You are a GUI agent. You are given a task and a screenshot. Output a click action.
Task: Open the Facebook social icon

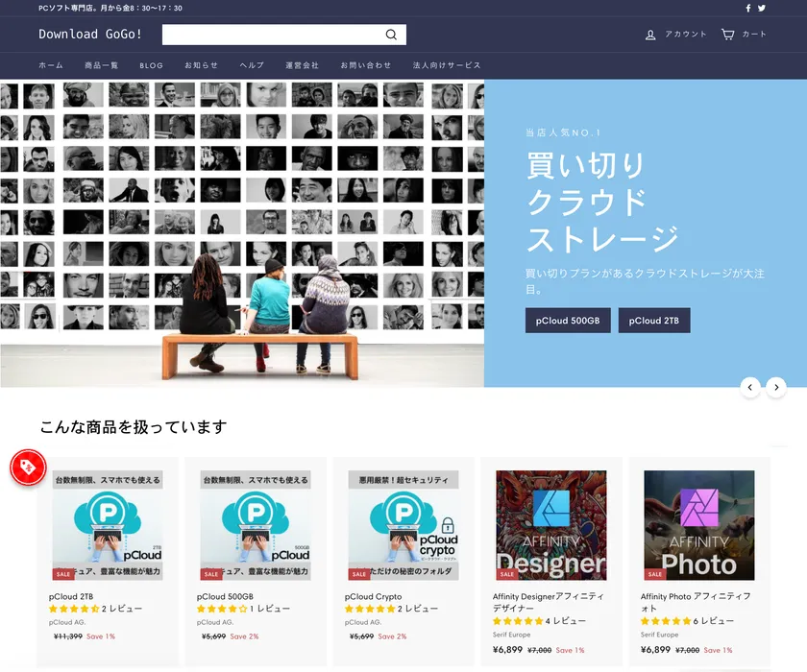pyautogui.click(x=748, y=8)
